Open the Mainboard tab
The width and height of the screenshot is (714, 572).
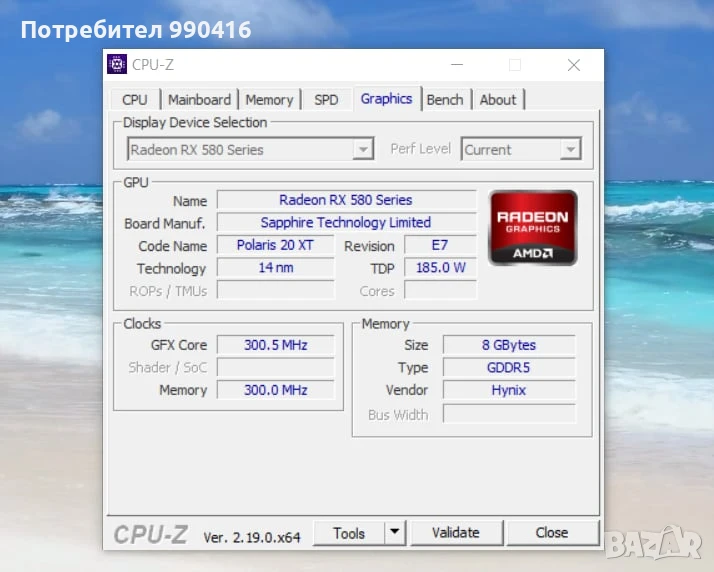(x=199, y=99)
